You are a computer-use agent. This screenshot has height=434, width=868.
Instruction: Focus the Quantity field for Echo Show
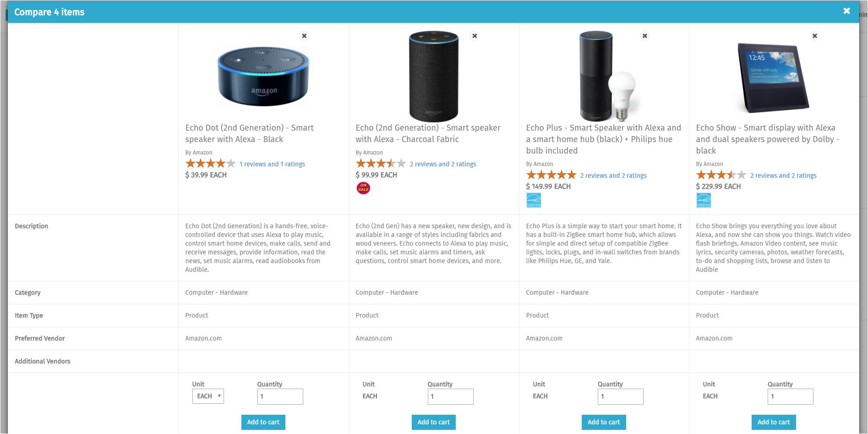[790, 396]
